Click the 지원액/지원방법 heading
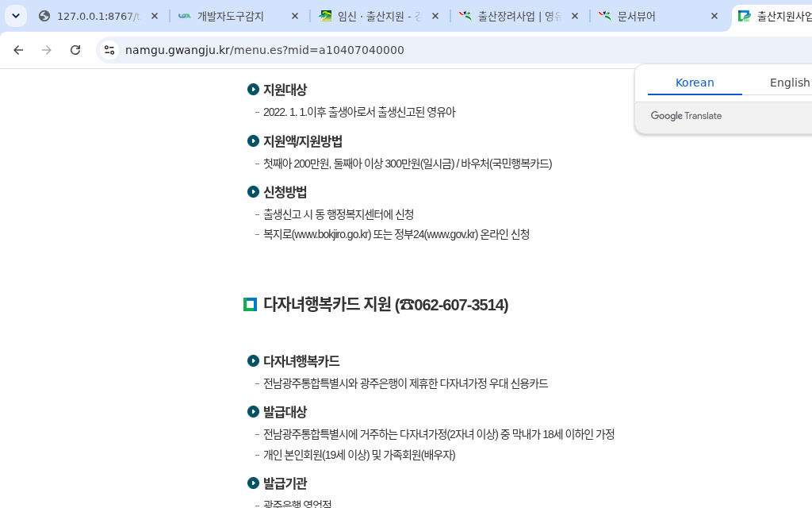 point(302,141)
